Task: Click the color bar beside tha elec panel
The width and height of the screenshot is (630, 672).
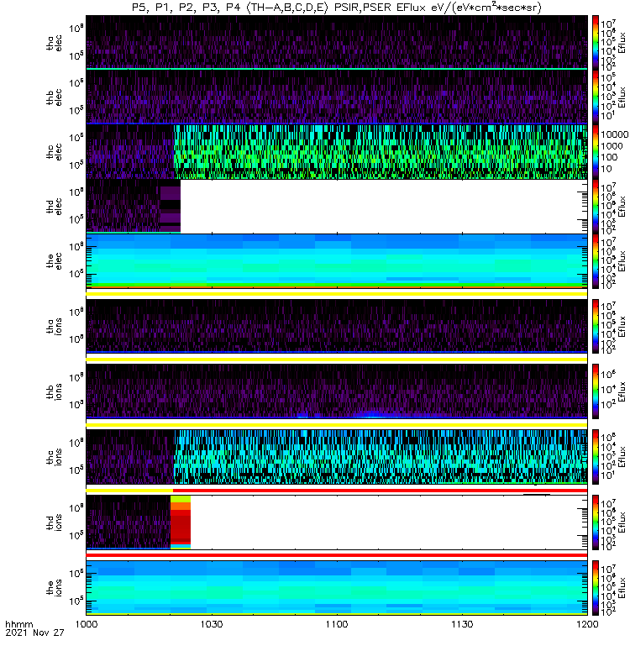Action: (596, 40)
